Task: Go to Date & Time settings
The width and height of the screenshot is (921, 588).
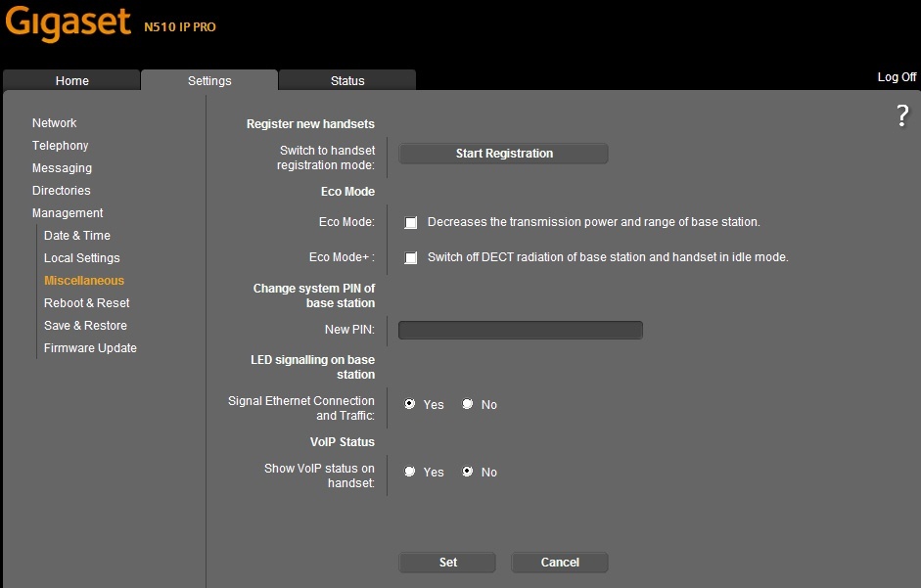Action: click(x=77, y=236)
